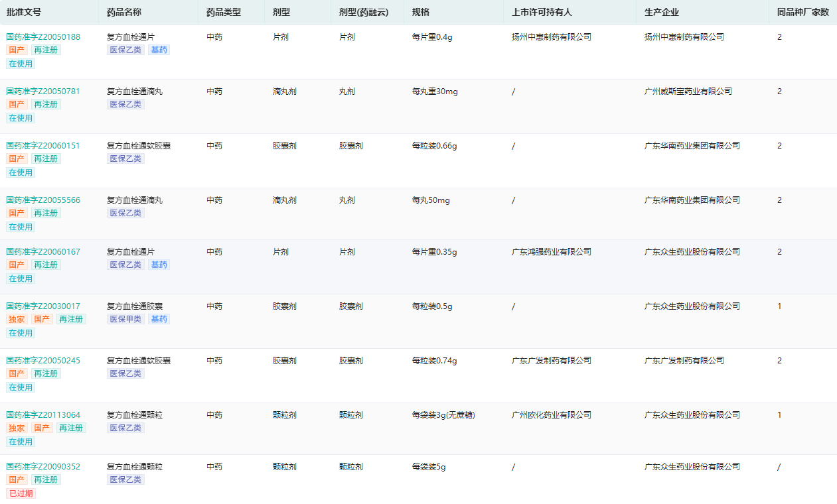
Task: Click the 在使用 tag under Z20050188
Action: click(21, 64)
